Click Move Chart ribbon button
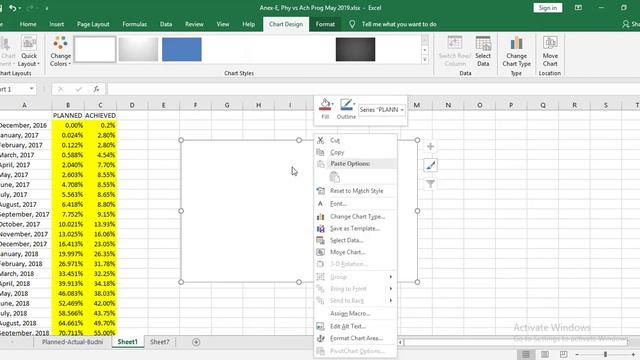Screen dimensions: 640x360 click(x=550, y=51)
